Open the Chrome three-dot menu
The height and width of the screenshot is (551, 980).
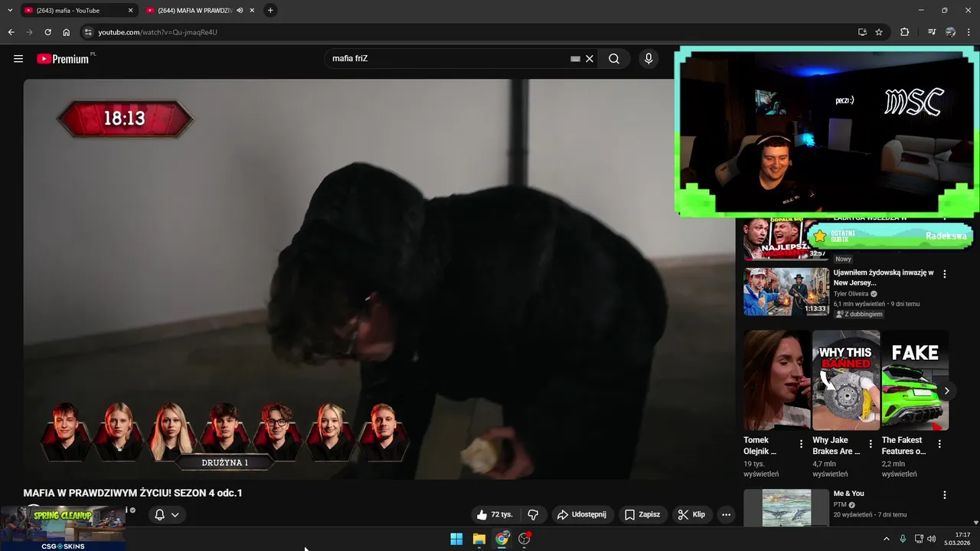click(969, 32)
